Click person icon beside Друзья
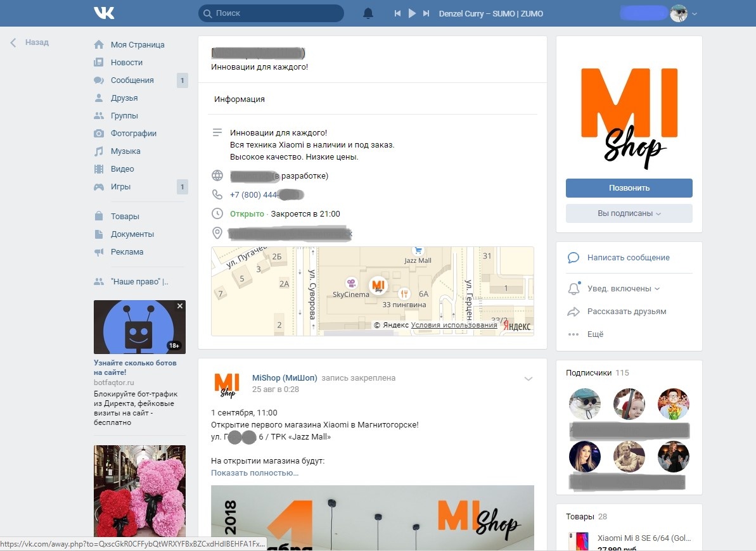Screen dimensions: 756x551 click(x=99, y=98)
